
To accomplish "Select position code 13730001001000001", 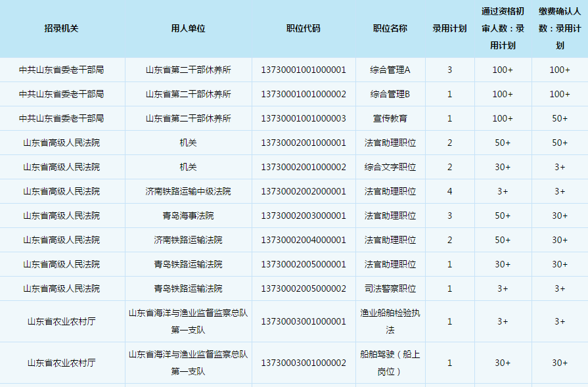I will click(304, 70).
